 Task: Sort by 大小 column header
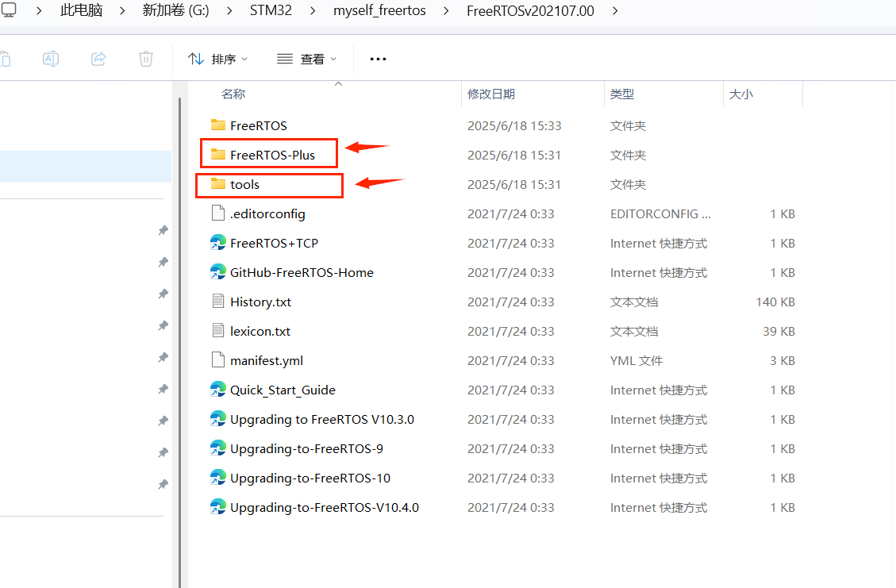coord(740,94)
